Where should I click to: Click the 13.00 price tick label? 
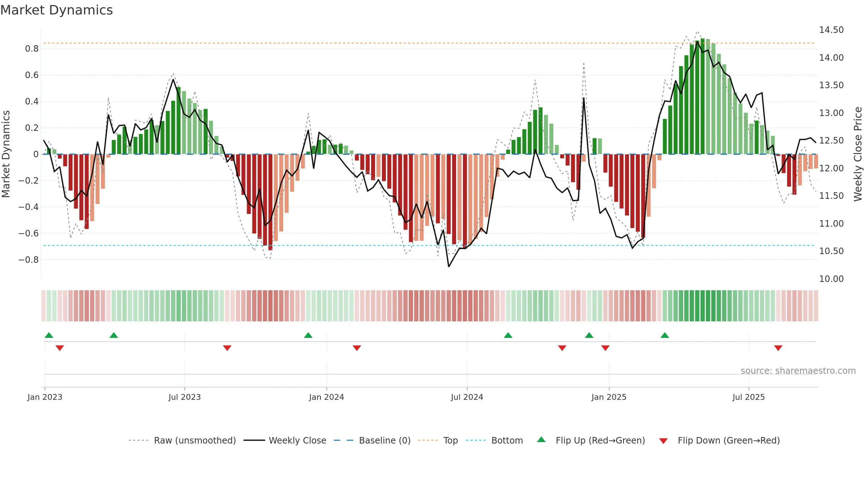(831, 113)
